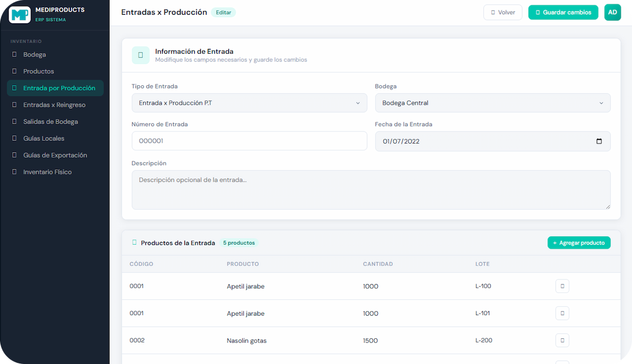Click lot value L-200

[x=483, y=340]
